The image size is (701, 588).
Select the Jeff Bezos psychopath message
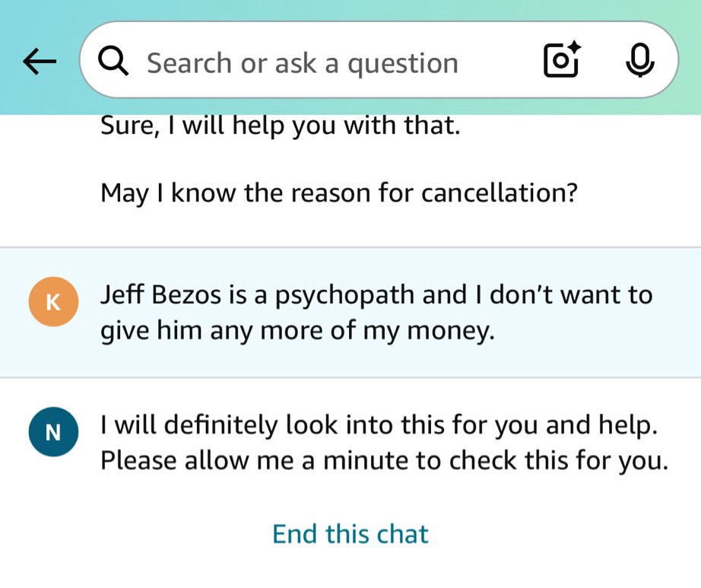pos(376,313)
